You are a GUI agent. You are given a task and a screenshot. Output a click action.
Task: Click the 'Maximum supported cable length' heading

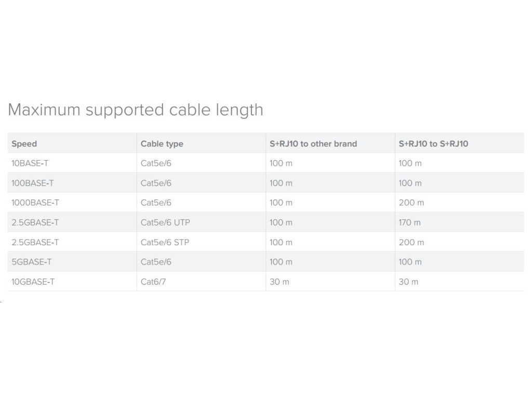point(136,110)
